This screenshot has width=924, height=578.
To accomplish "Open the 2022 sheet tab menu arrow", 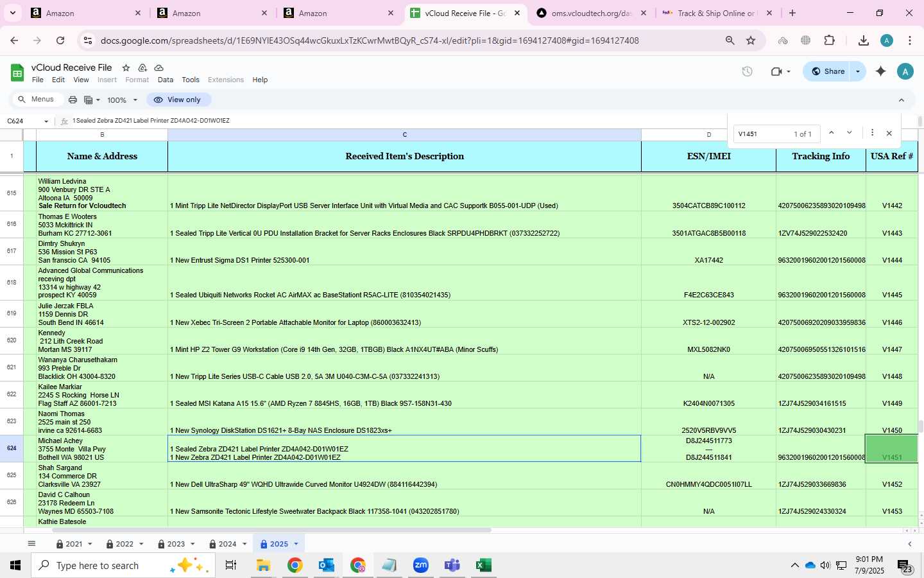I will coord(141,544).
